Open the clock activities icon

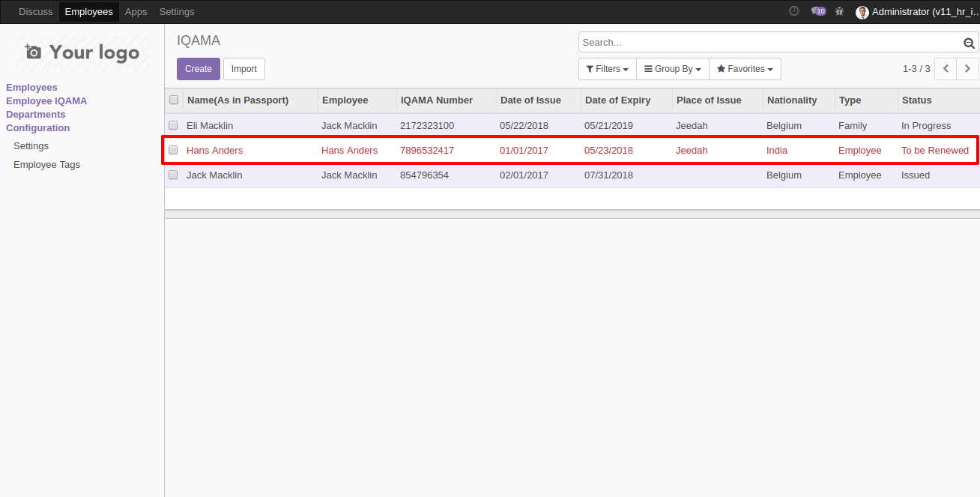click(794, 11)
